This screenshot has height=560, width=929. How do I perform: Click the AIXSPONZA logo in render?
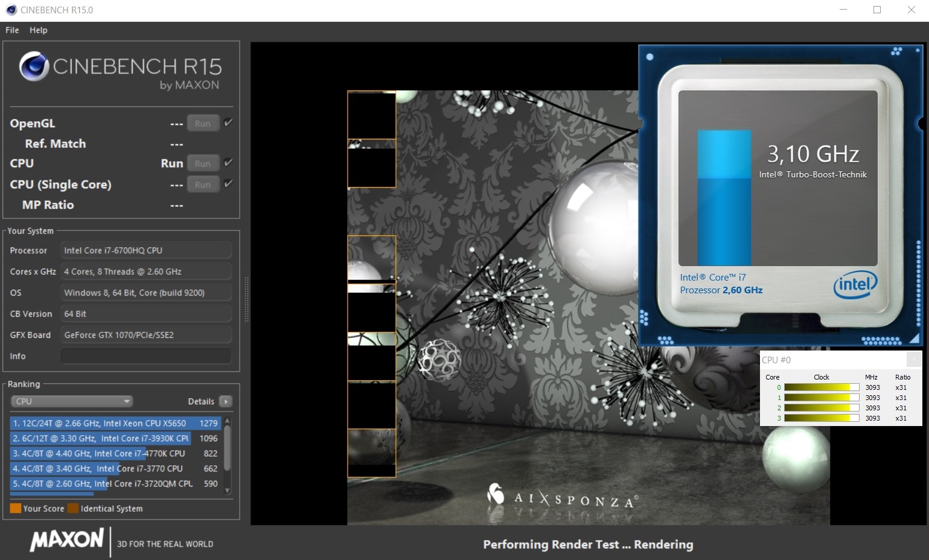click(563, 496)
